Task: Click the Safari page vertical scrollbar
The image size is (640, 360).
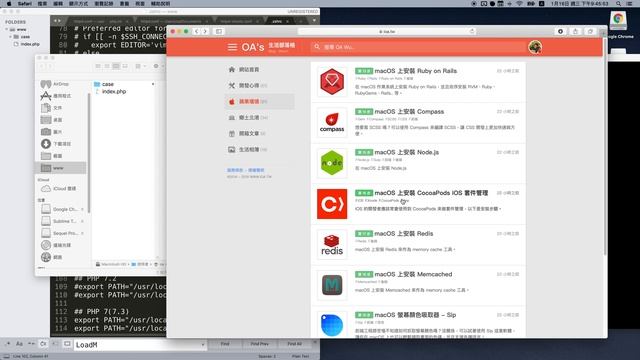Action: 604,147
